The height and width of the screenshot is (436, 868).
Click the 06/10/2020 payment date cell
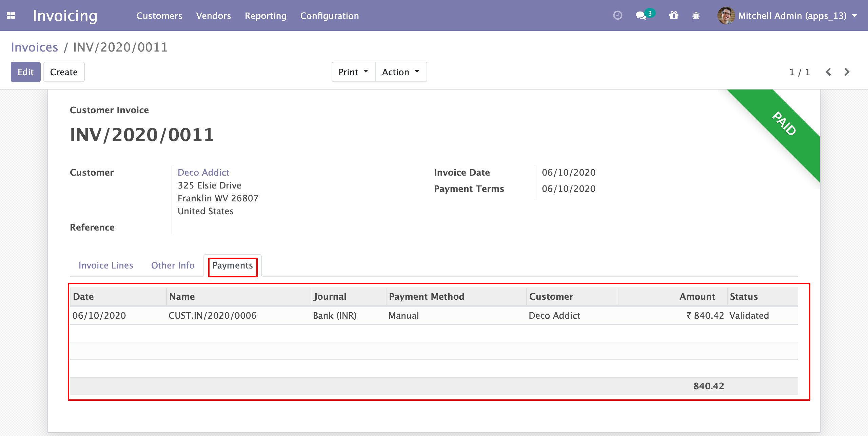click(x=99, y=315)
